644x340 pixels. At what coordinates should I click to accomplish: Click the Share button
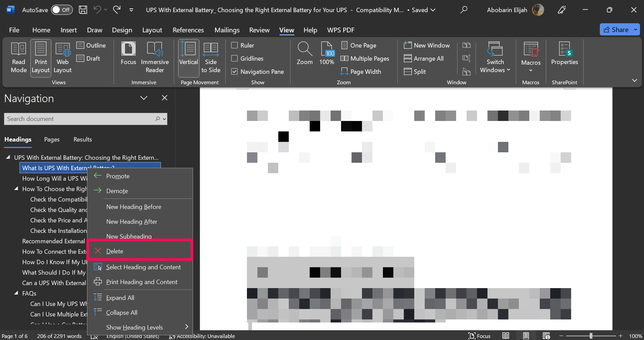(616, 30)
